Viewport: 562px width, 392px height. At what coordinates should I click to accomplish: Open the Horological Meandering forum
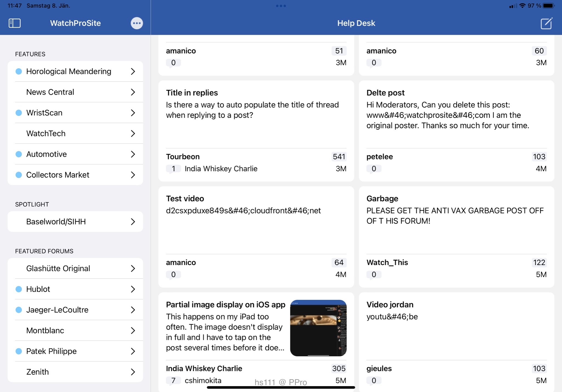(x=75, y=71)
